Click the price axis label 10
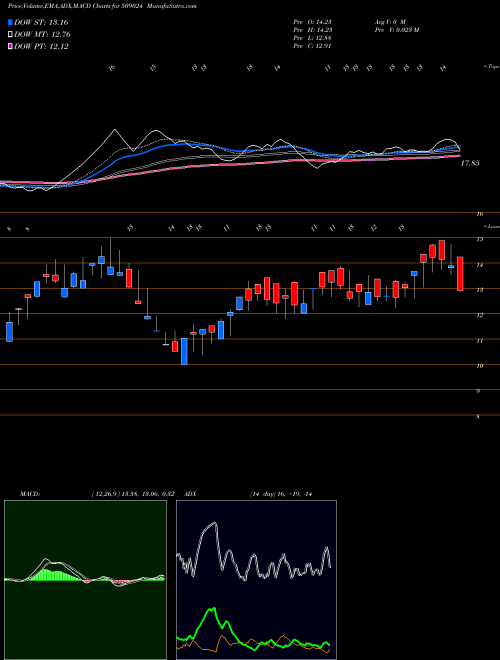The height and width of the screenshot is (660, 500). (479, 366)
